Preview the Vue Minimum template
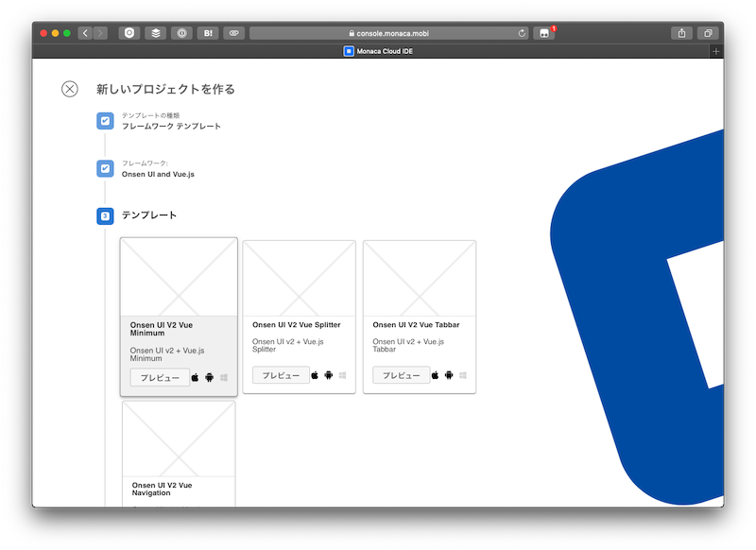Viewport: 756px width, 550px height. coord(160,377)
